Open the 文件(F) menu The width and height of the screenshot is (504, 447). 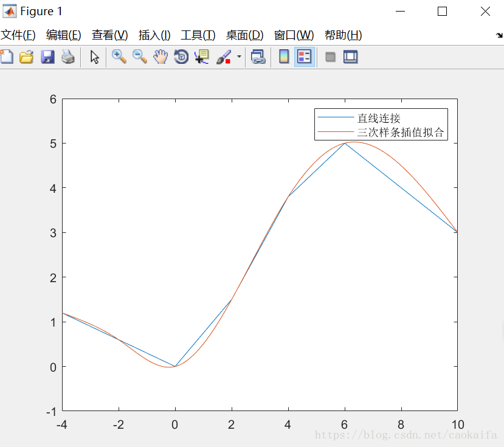18,35
